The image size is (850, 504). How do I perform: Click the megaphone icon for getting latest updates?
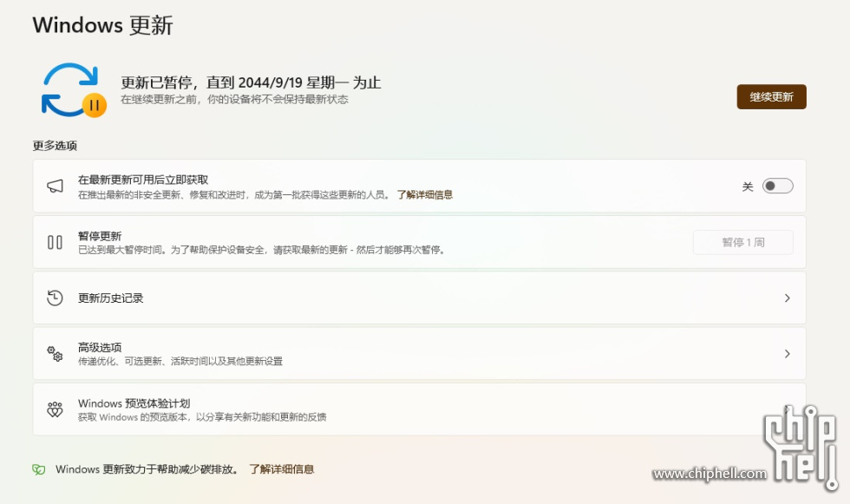(x=55, y=187)
